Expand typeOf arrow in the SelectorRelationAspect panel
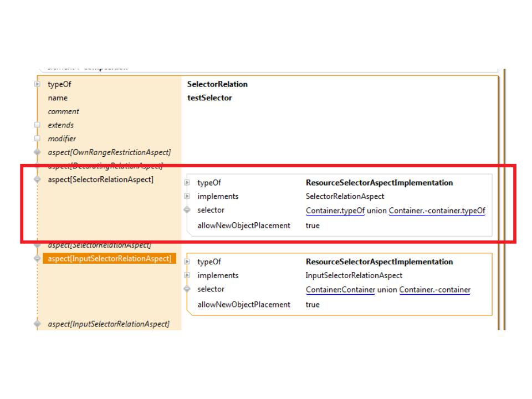The image size is (532, 399). tap(187, 183)
